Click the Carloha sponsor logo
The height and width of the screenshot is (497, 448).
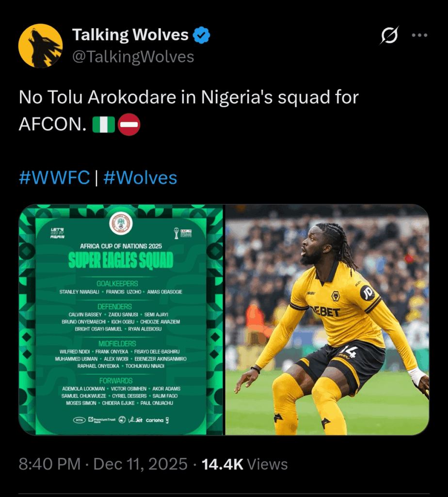155,420
